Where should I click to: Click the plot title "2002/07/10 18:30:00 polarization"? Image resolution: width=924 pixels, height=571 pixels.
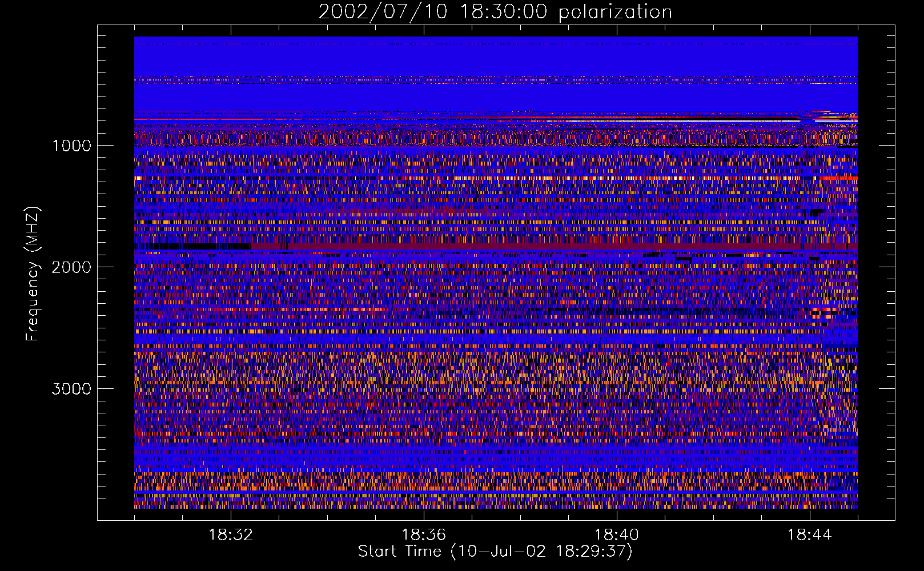pos(495,12)
